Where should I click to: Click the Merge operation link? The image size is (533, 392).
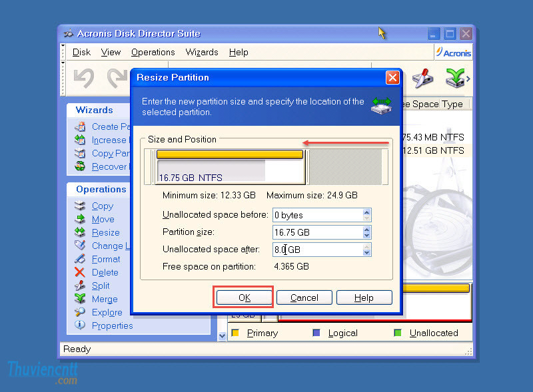pos(105,299)
